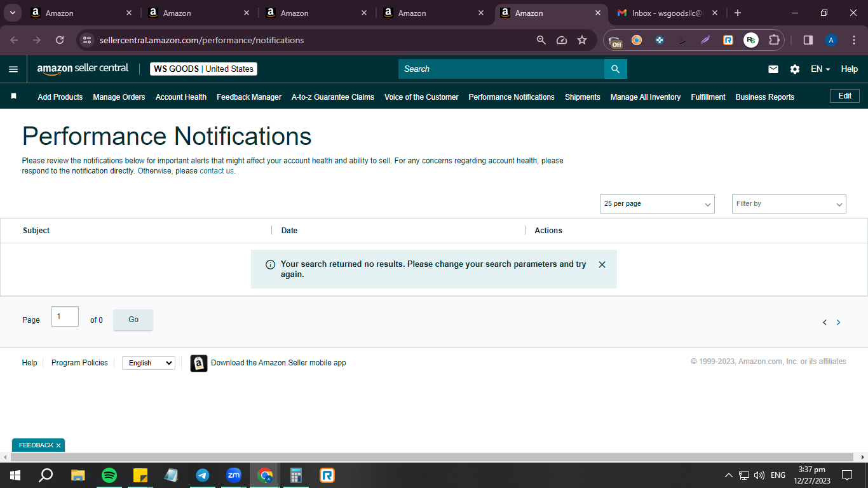This screenshot has height=488, width=868.
Task: Open Voice of the Customer
Action: coord(421,97)
